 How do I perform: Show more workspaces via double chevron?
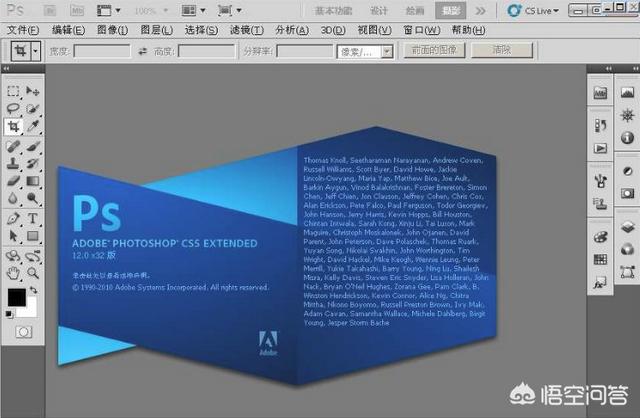[480, 11]
